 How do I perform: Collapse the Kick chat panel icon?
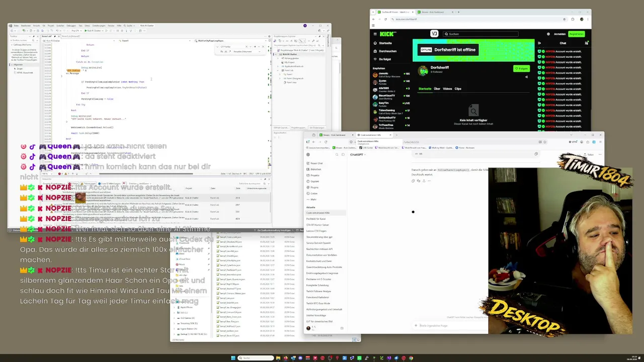[540, 43]
